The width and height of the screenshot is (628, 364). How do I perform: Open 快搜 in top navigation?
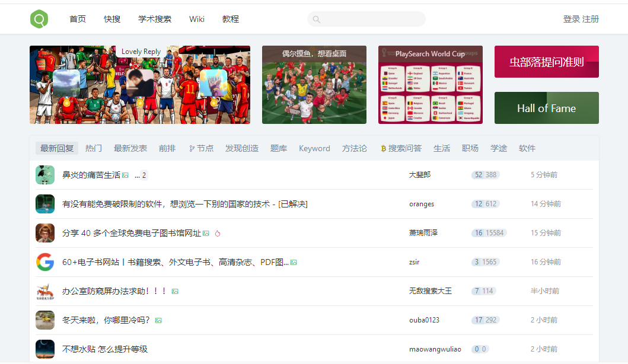(x=112, y=19)
